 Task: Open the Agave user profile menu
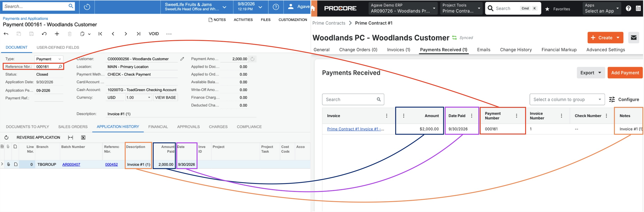[x=298, y=7]
